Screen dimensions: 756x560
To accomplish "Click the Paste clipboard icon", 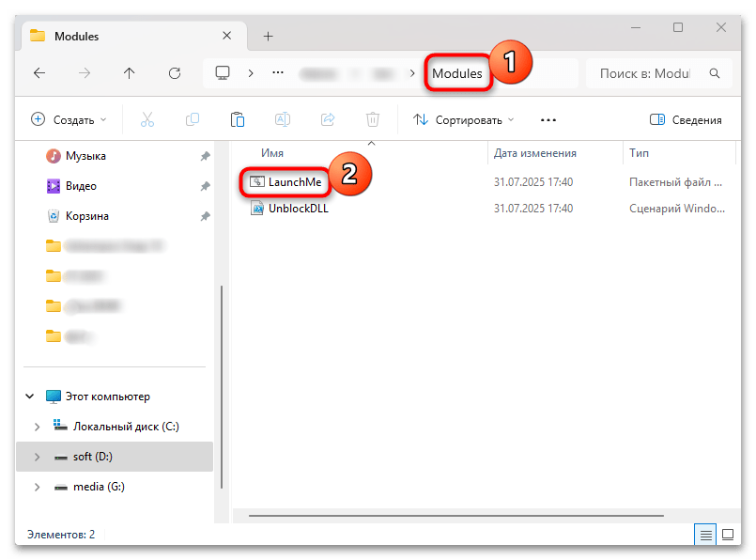I will [238, 119].
